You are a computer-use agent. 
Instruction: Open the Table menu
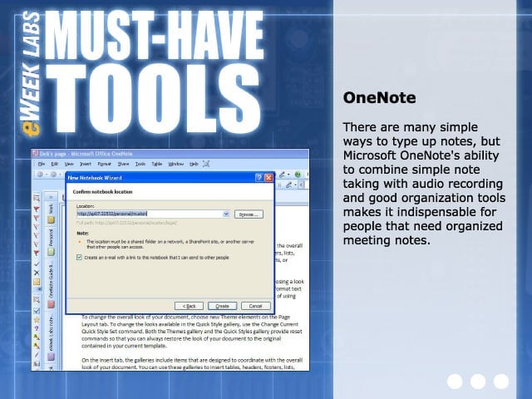tap(156, 164)
